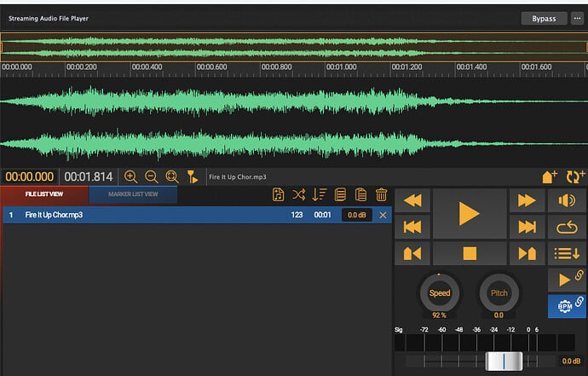Click the shuffle playlist icon
This screenshot has height=376, width=588.
(x=298, y=194)
